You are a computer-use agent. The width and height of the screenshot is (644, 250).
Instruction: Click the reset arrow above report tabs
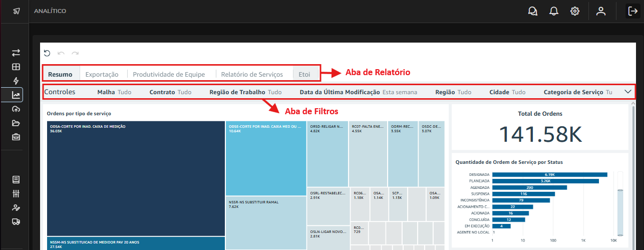point(47,53)
